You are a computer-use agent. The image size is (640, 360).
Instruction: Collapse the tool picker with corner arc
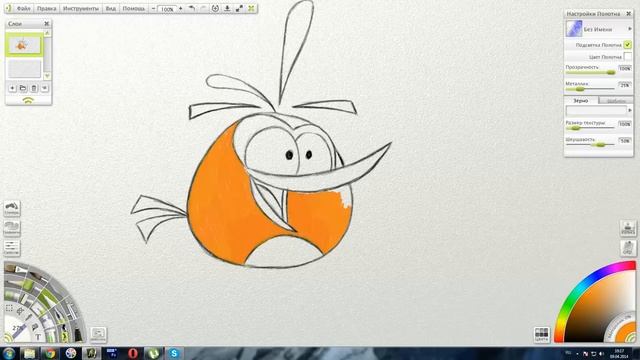(7, 338)
